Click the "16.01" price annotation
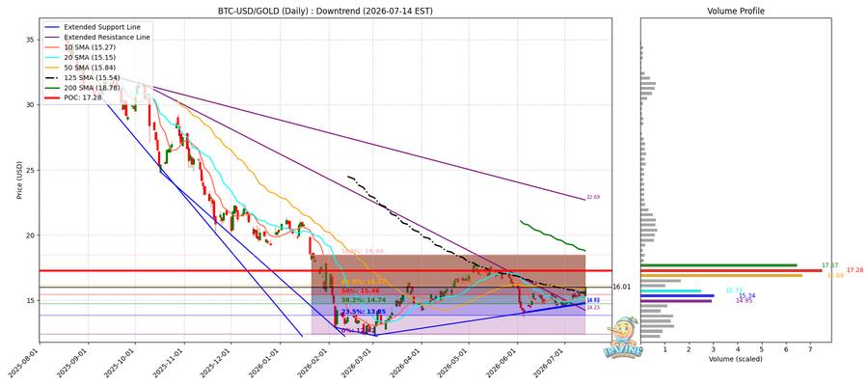Image resolution: width=868 pixels, height=386 pixels. click(x=622, y=287)
